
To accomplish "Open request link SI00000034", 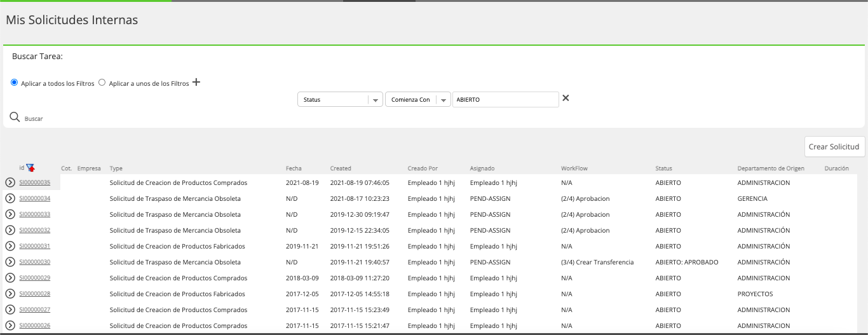I will (x=34, y=198).
